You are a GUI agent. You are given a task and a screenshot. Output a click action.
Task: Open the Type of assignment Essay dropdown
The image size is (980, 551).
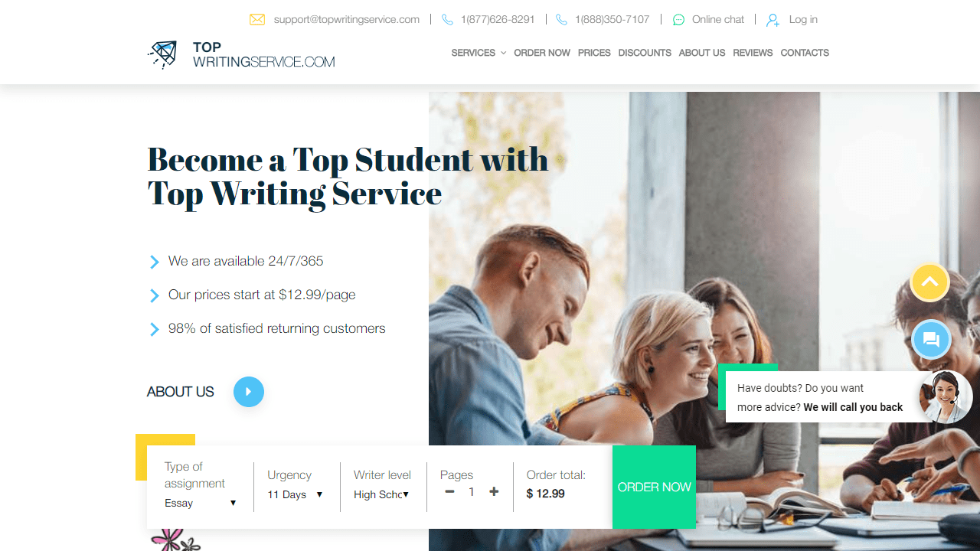click(201, 503)
